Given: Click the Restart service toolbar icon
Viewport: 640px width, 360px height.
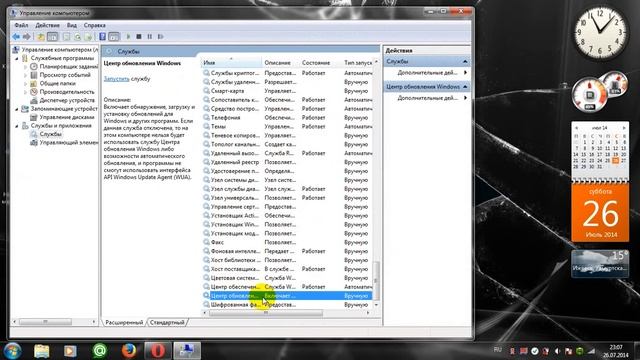Looking at the screenshot, I should click(160, 37).
